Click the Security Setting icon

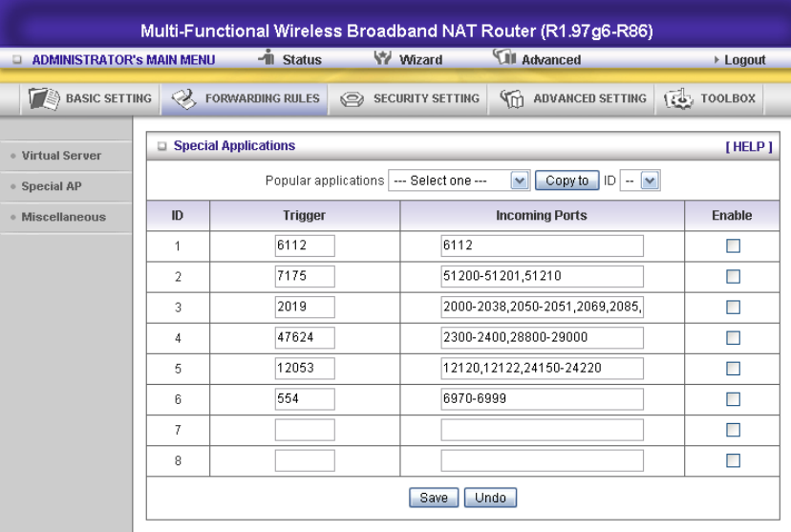point(352,98)
